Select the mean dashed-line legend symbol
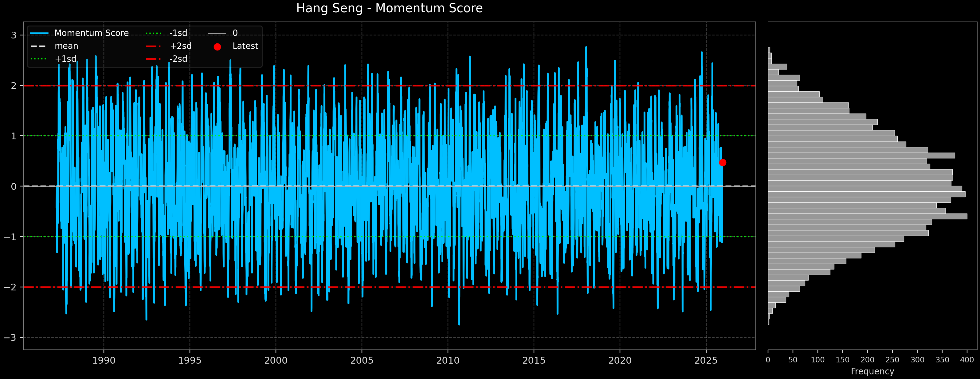The image size is (980, 379). 38,46
